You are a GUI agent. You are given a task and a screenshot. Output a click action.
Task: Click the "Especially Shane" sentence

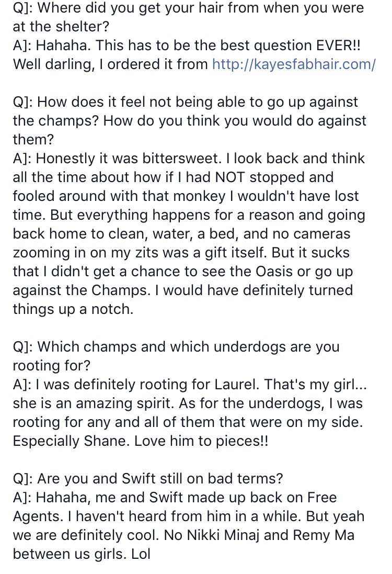[x=141, y=441]
